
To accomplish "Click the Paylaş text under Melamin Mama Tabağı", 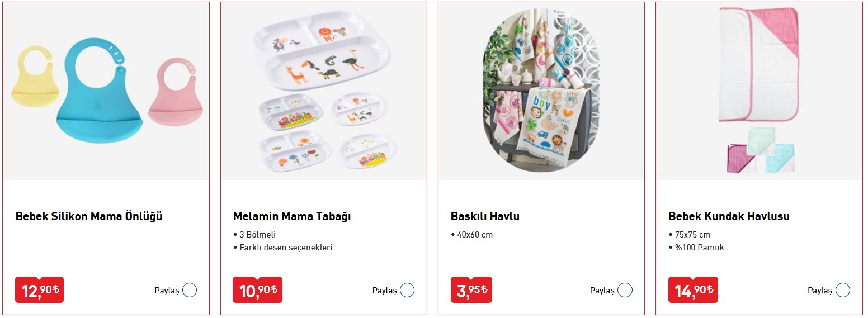I will (x=384, y=291).
